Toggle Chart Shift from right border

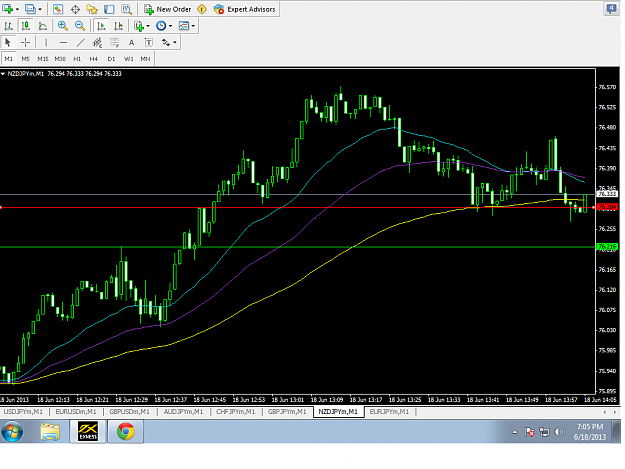[x=118, y=26]
